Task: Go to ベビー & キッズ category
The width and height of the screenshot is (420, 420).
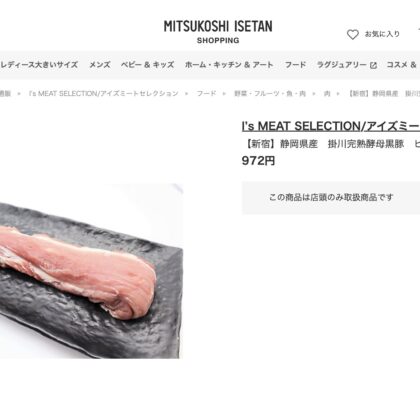Action: 147,65
